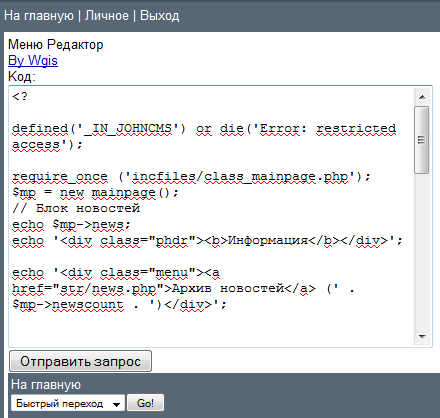Screen dimensions: 440x418
Task: Click the arrow on Быстрый переход combo box
Action: click(x=116, y=404)
